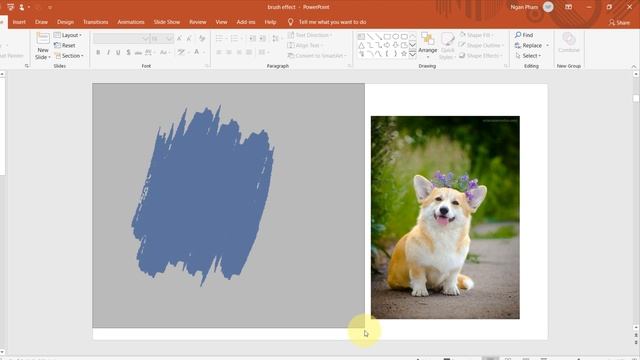The image size is (640, 360).
Task: Open Quick Styles gallery
Action: (447, 46)
